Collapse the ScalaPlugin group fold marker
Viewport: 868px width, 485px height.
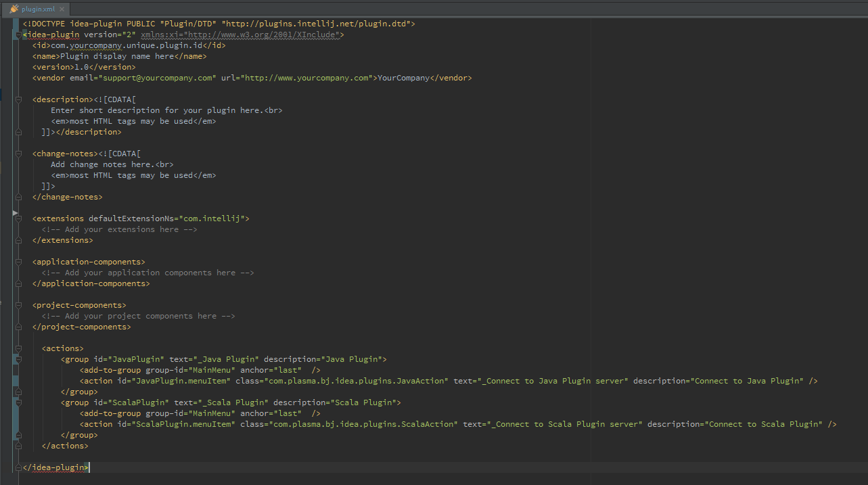pos(18,402)
